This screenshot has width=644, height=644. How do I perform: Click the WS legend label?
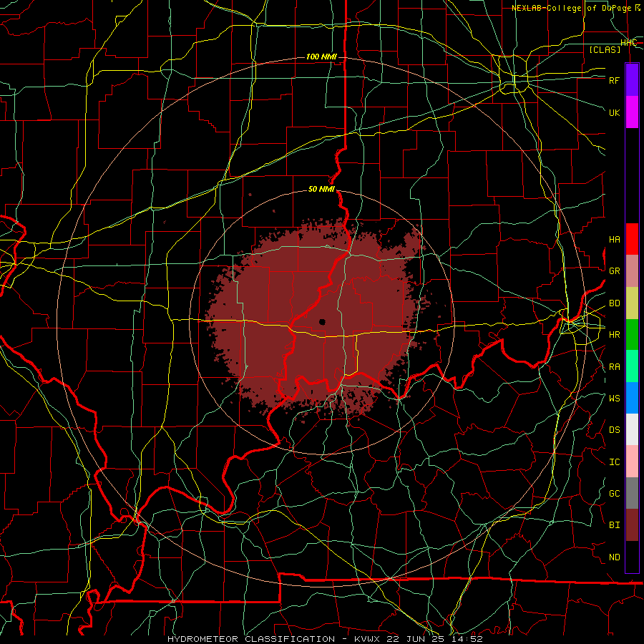pyautogui.click(x=614, y=398)
